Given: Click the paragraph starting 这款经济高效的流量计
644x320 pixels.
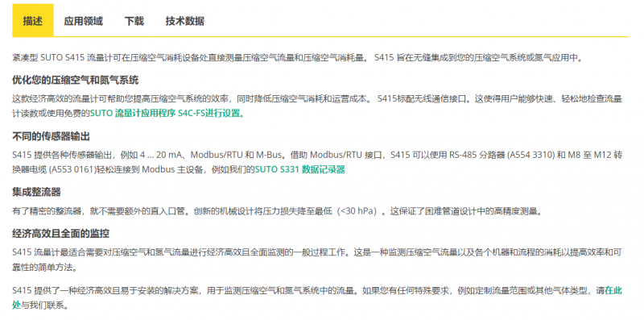Looking at the screenshot, I should click(317, 106).
